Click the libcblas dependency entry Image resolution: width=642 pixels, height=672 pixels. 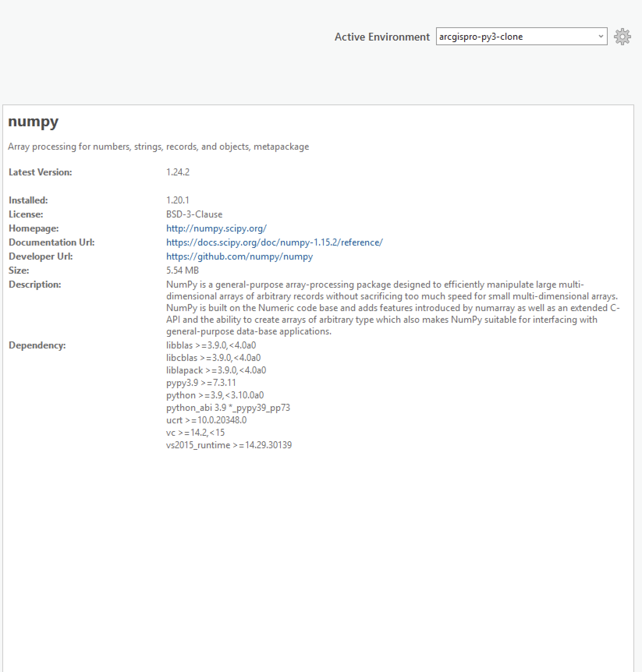pyautogui.click(x=213, y=358)
